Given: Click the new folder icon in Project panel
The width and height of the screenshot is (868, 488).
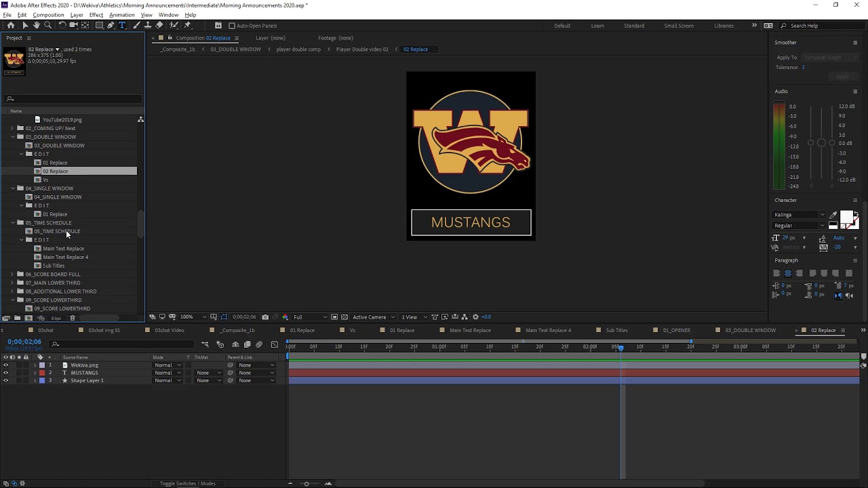Looking at the screenshot, I should pos(17,318).
